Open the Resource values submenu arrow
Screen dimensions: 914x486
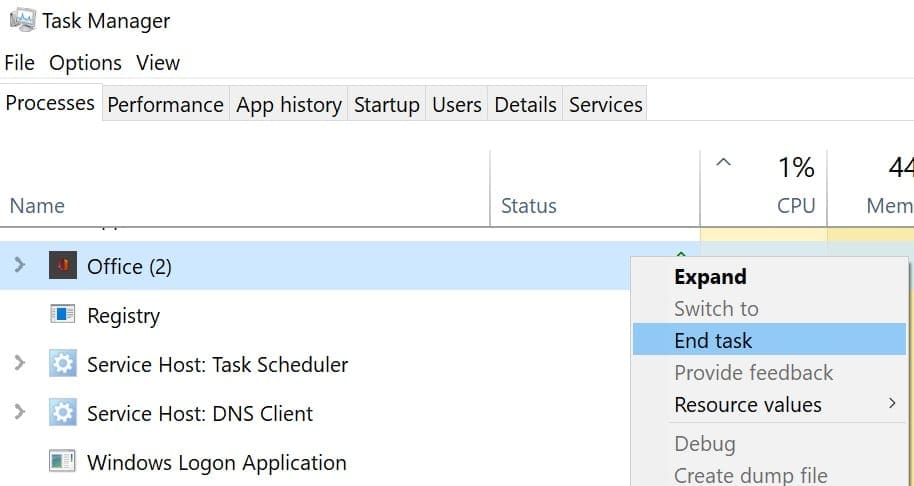(892, 403)
